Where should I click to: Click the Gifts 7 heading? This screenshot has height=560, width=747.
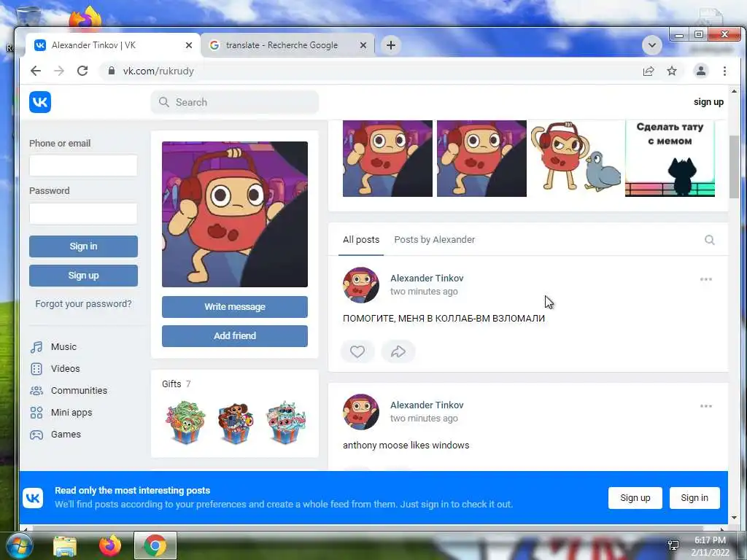point(177,384)
